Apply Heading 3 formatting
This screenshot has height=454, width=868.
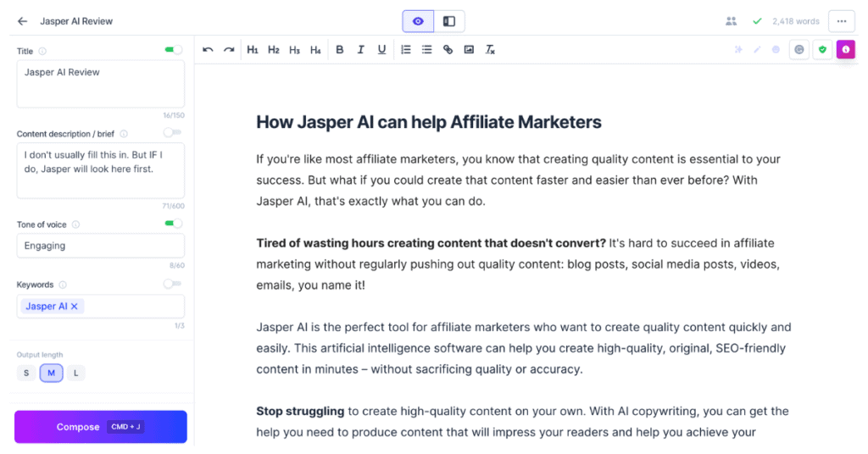click(x=294, y=50)
